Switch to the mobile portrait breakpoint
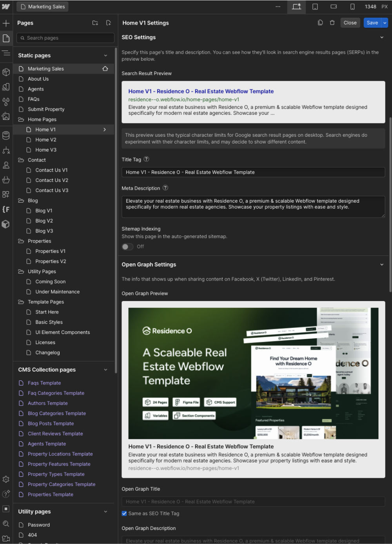Viewport: 392px width, 544px height. click(x=352, y=7)
